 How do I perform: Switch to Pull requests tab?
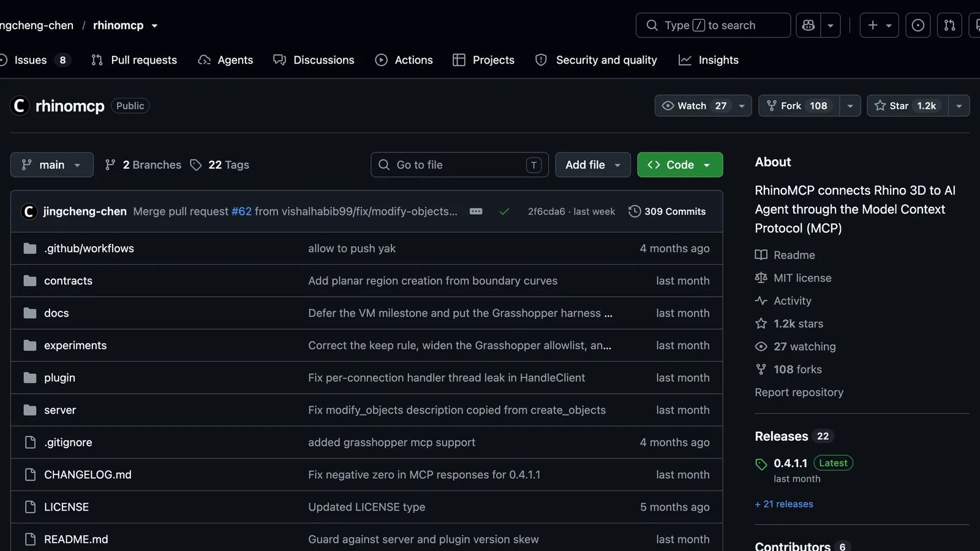(134, 60)
